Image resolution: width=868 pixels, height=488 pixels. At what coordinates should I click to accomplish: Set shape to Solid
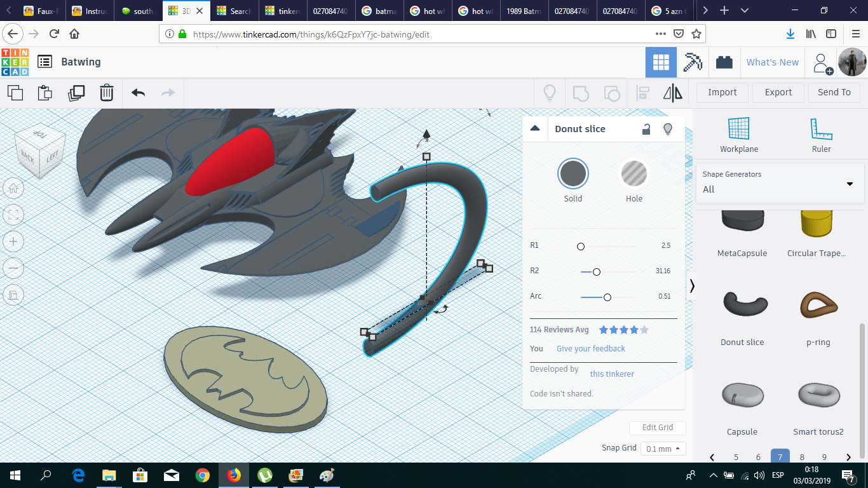point(573,173)
